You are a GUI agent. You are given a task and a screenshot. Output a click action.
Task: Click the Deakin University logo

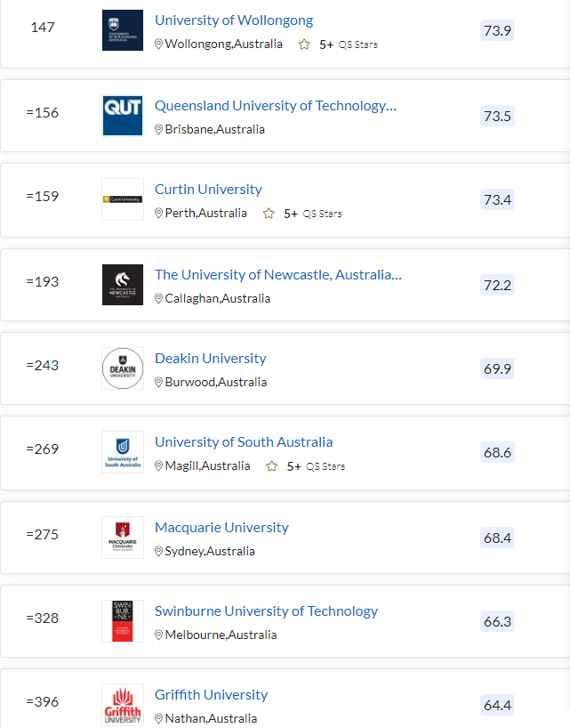point(123,368)
